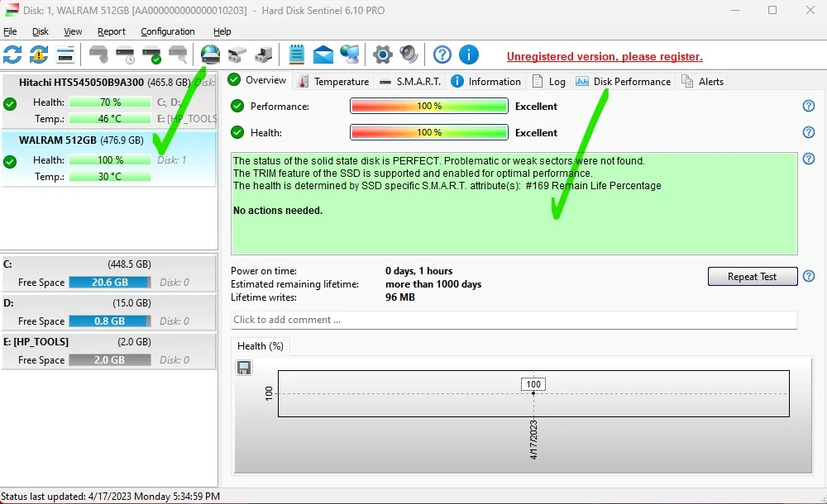Image resolution: width=827 pixels, height=504 pixels.
Task: Click the comment input field
Action: pos(514,320)
